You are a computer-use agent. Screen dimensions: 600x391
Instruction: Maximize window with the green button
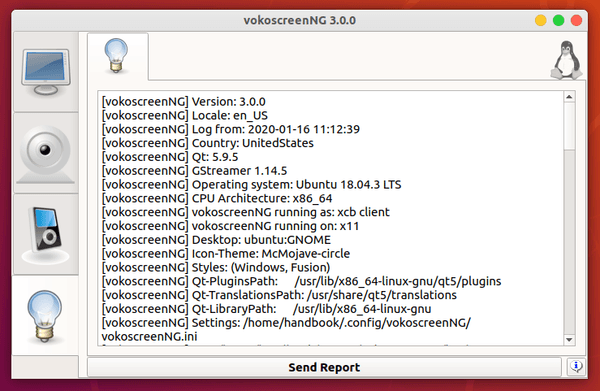[x=559, y=20]
